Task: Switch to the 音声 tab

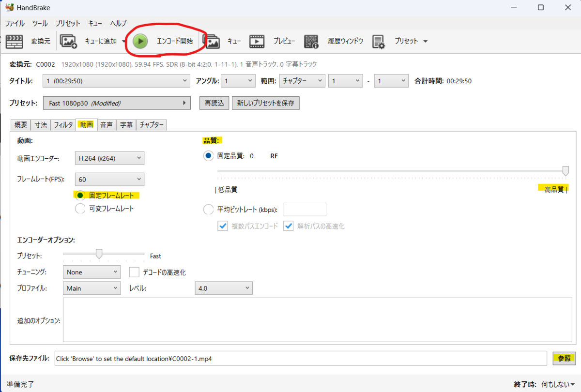Action: point(107,125)
